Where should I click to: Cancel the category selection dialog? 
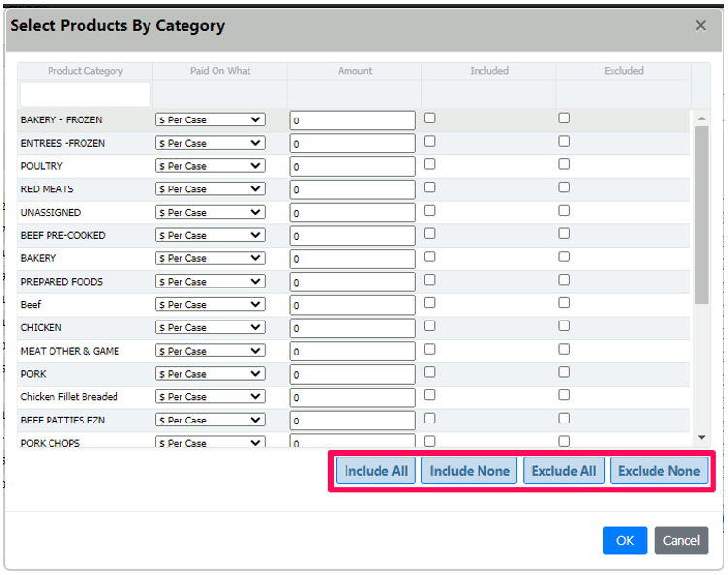680,540
